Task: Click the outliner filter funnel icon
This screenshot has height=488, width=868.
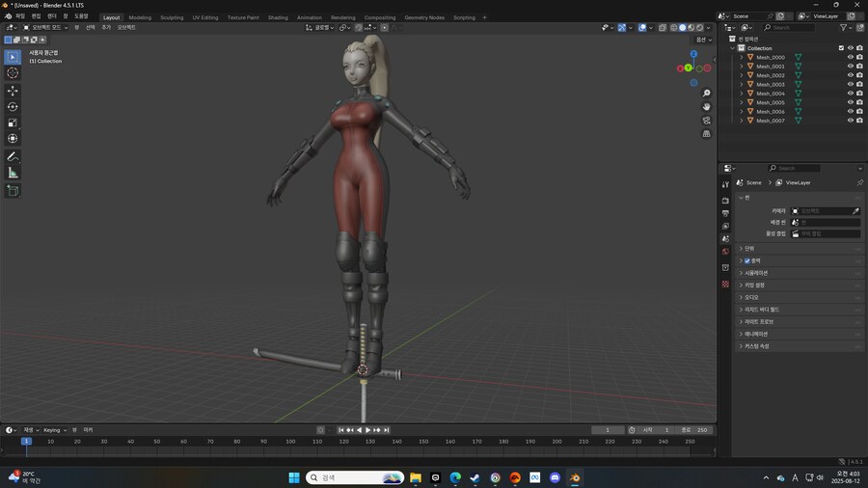Action: pos(843,27)
